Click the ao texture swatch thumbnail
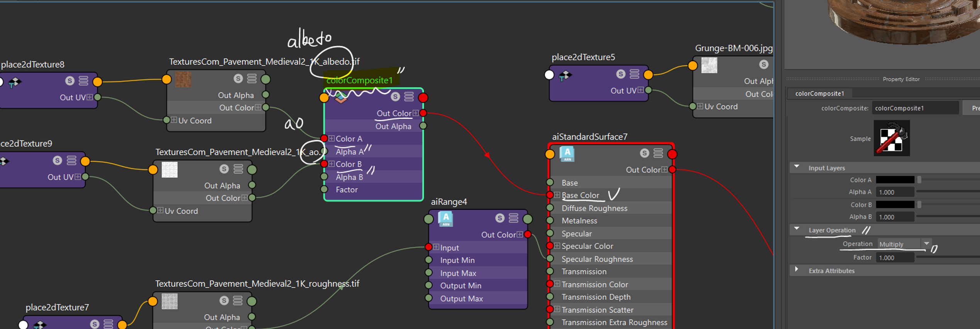This screenshot has height=329, width=980. coord(169,170)
